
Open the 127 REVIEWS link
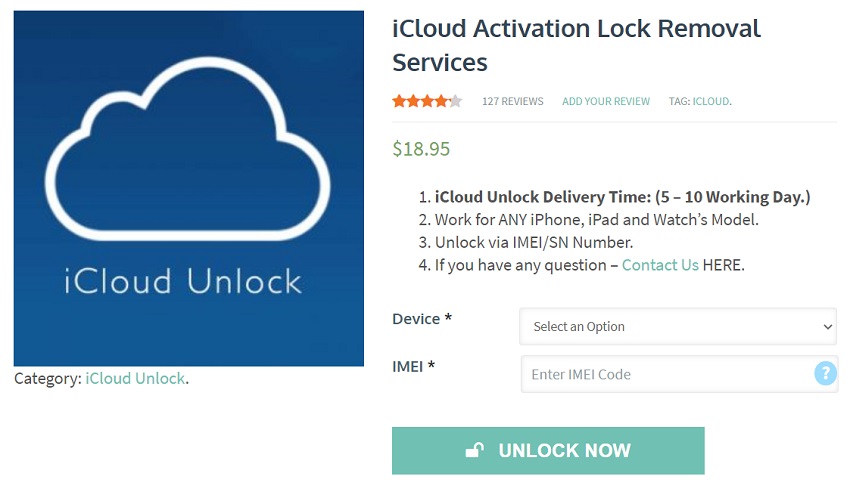pyautogui.click(x=512, y=101)
